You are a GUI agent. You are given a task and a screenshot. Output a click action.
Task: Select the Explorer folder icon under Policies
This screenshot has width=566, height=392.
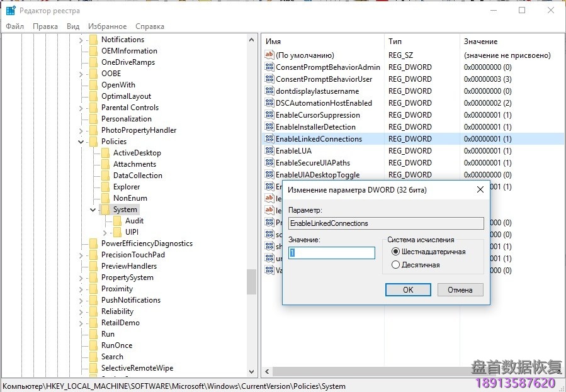(x=106, y=187)
